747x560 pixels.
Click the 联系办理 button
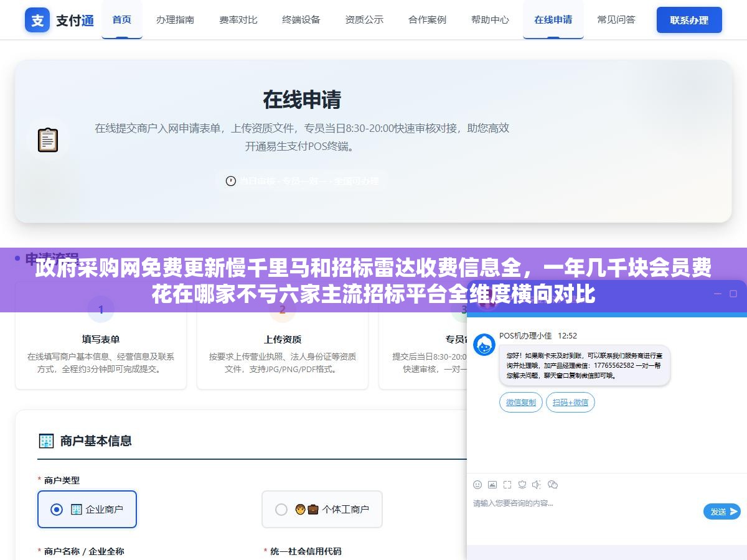[x=689, y=20]
